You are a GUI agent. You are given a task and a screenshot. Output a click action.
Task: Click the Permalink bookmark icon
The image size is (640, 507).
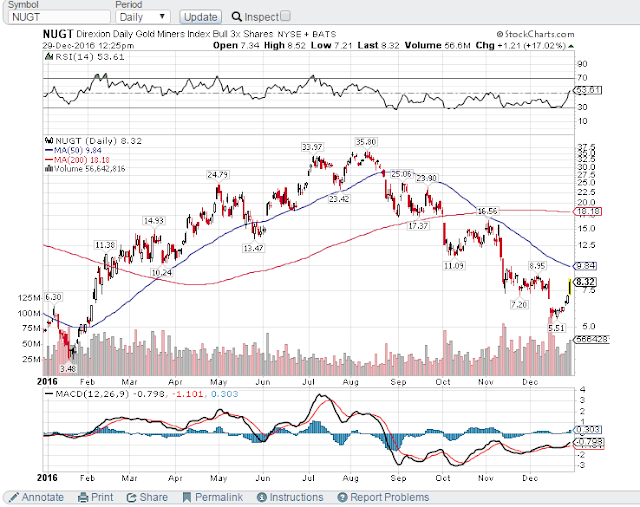[x=187, y=497]
